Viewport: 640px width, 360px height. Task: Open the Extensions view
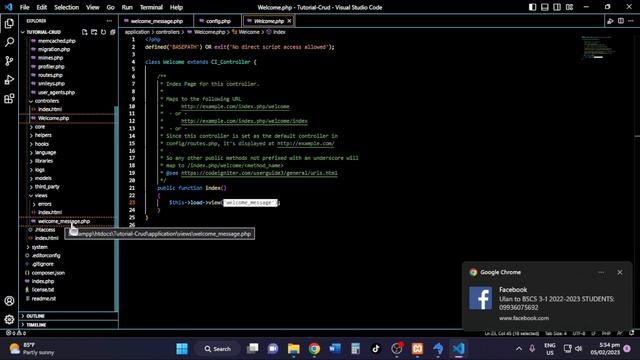pos(9,98)
